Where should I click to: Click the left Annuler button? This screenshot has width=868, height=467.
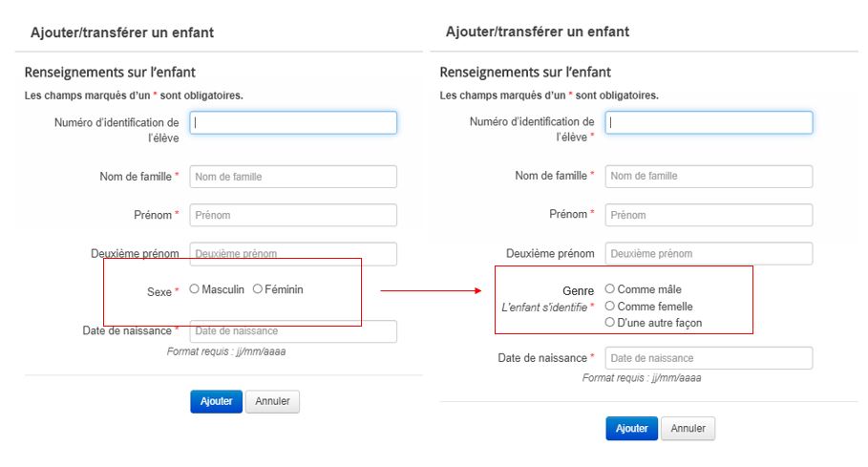click(x=272, y=401)
